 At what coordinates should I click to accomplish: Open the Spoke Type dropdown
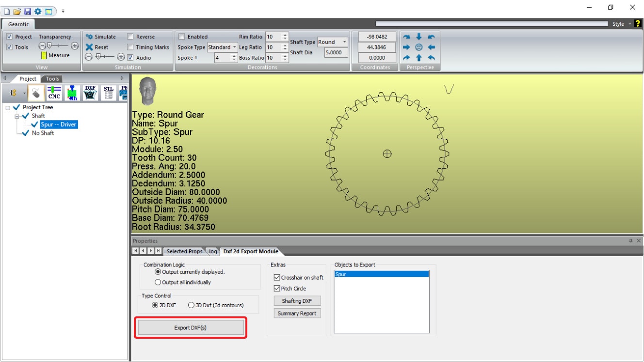[x=235, y=47]
